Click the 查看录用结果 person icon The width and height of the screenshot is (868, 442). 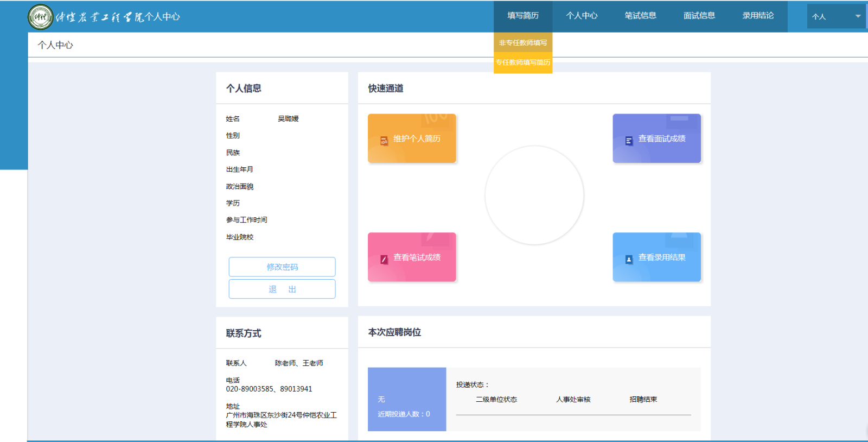point(629,260)
